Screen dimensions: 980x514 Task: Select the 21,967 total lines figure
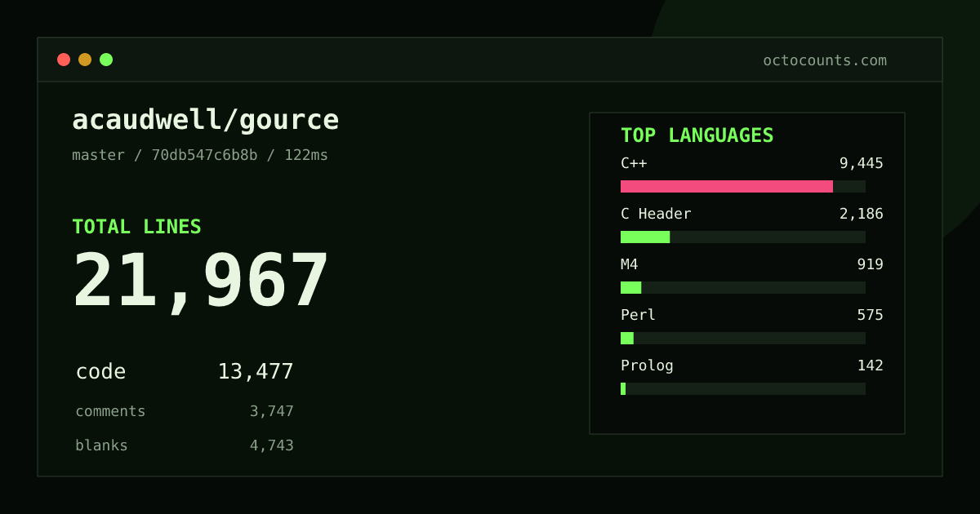200,281
